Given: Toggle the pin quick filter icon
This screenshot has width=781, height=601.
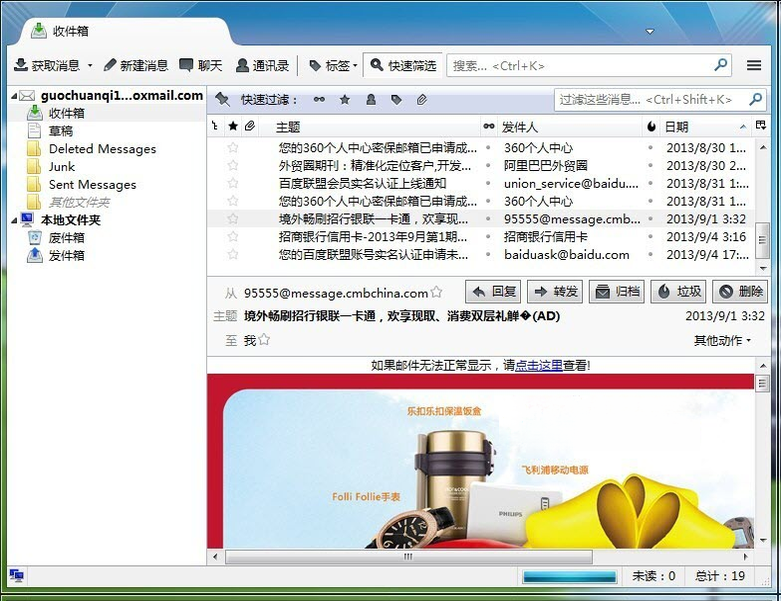Looking at the screenshot, I should [x=222, y=100].
